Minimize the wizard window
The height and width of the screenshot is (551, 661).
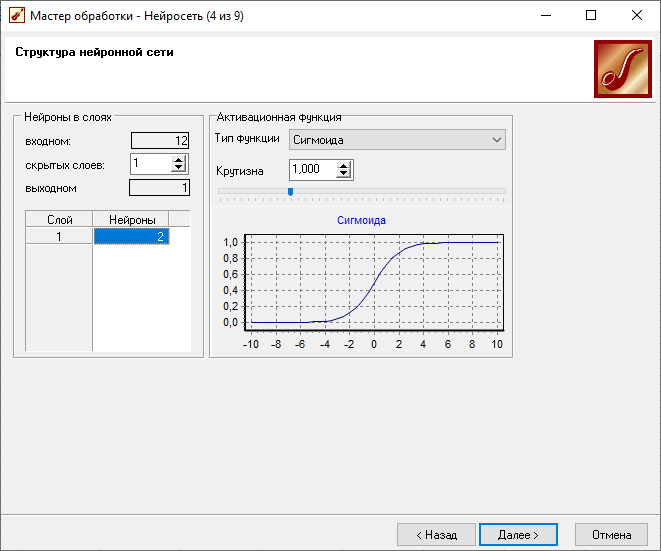click(x=546, y=16)
